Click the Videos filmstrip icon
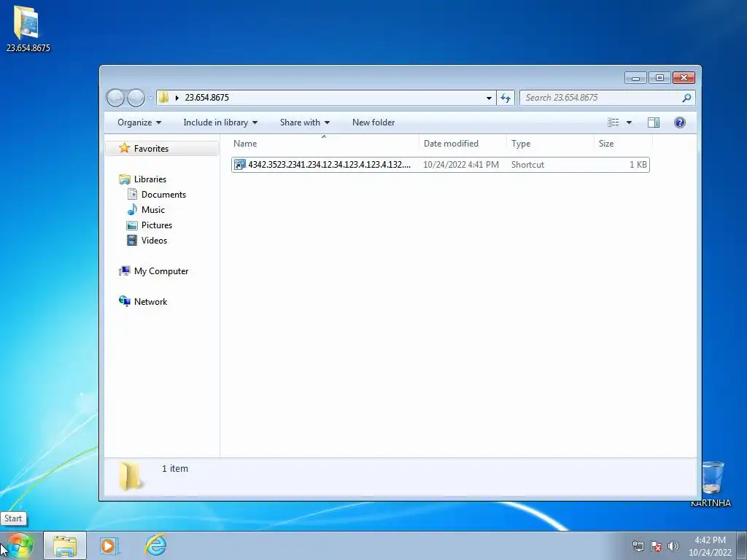This screenshot has width=747, height=560. click(x=132, y=241)
